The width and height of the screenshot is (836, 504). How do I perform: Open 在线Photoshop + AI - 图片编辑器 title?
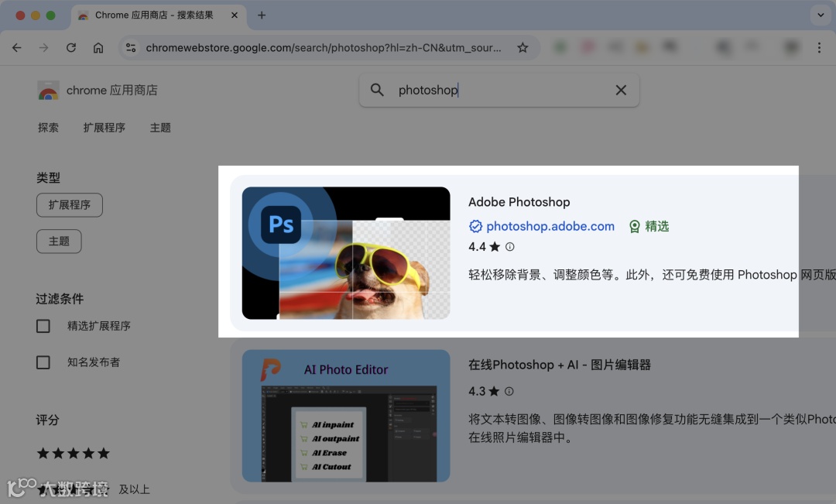coord(560,365)
